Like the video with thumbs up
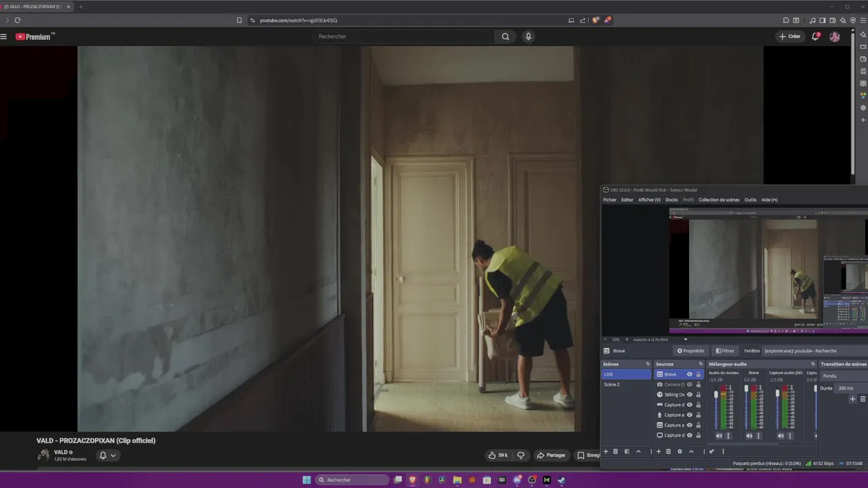 [x=498, y=455]
